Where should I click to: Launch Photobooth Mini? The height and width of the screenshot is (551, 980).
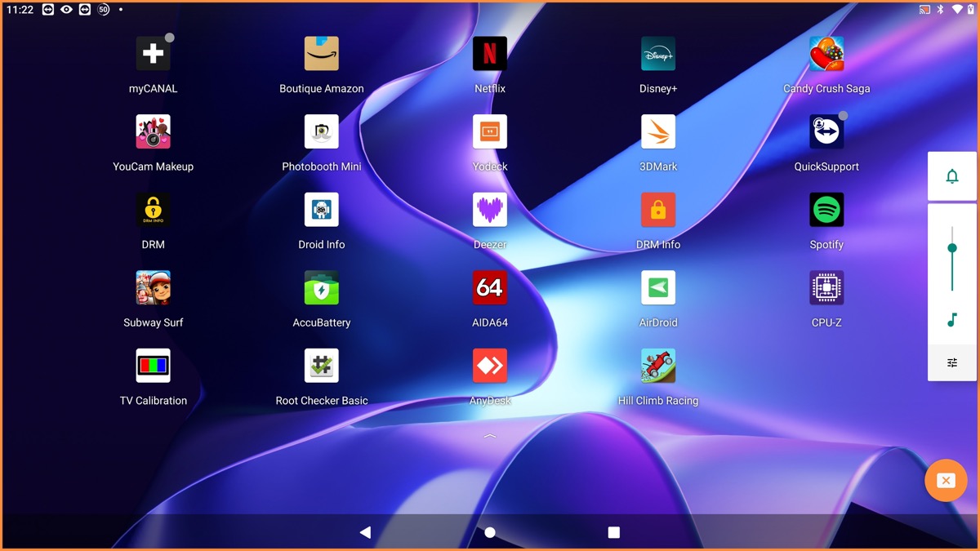(322, 131)
